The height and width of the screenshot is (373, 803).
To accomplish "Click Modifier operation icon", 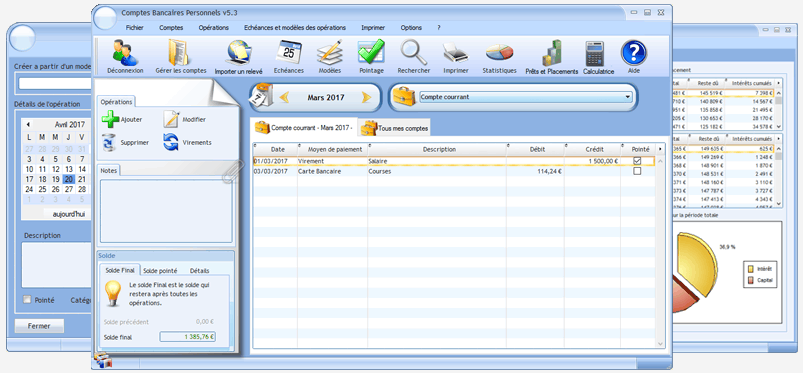I will pos(171,119).
